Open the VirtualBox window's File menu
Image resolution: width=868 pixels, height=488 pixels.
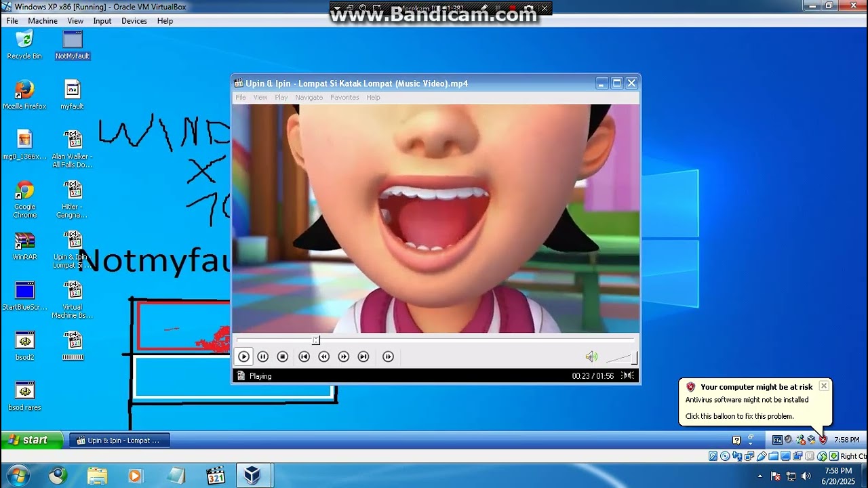tap(12, 21)
